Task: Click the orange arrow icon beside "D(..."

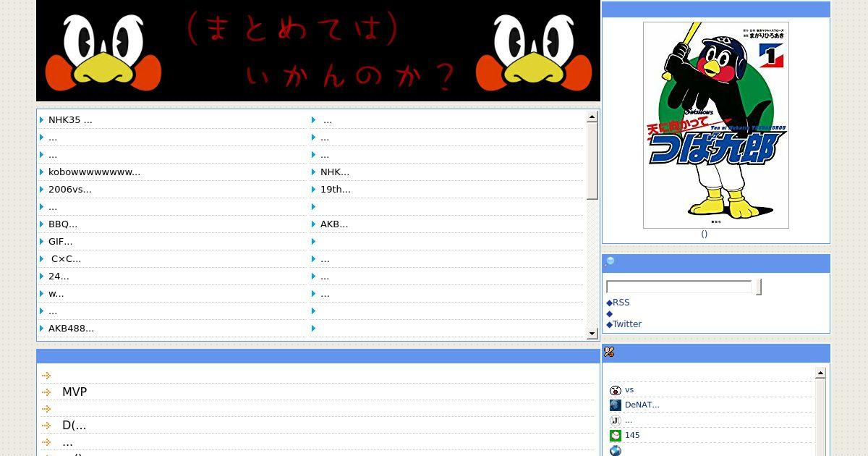Action: 46,426
